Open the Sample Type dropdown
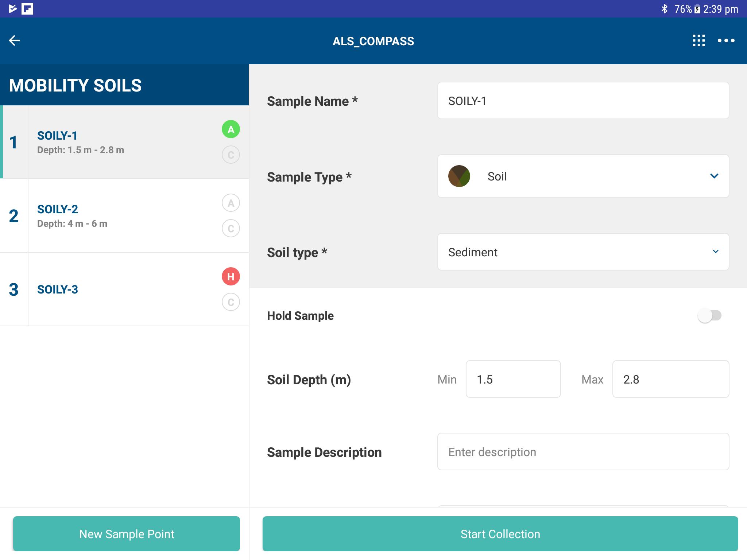This screenshot has width=747, height=560. (x=583, y=176)
